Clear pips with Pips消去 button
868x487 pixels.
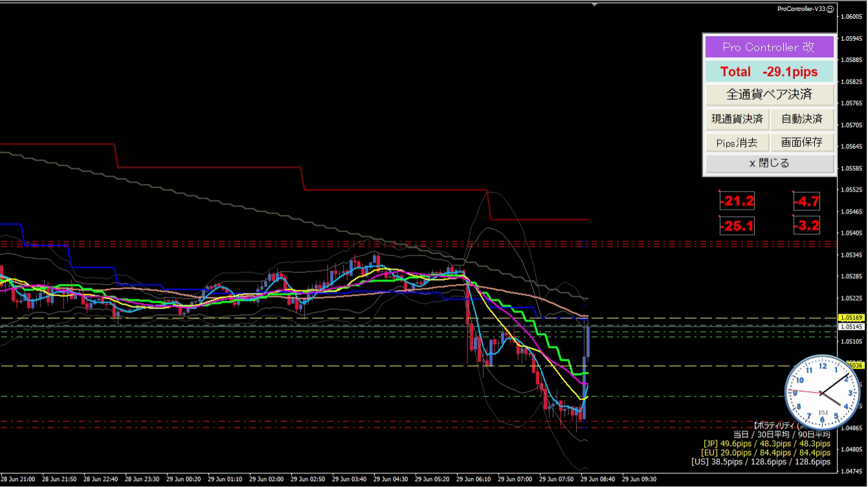737,142
